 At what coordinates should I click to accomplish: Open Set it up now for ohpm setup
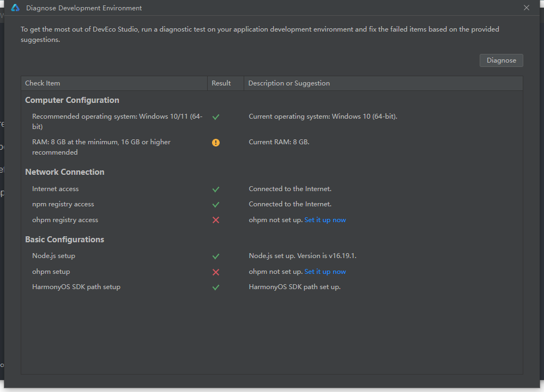click(325, 271)
